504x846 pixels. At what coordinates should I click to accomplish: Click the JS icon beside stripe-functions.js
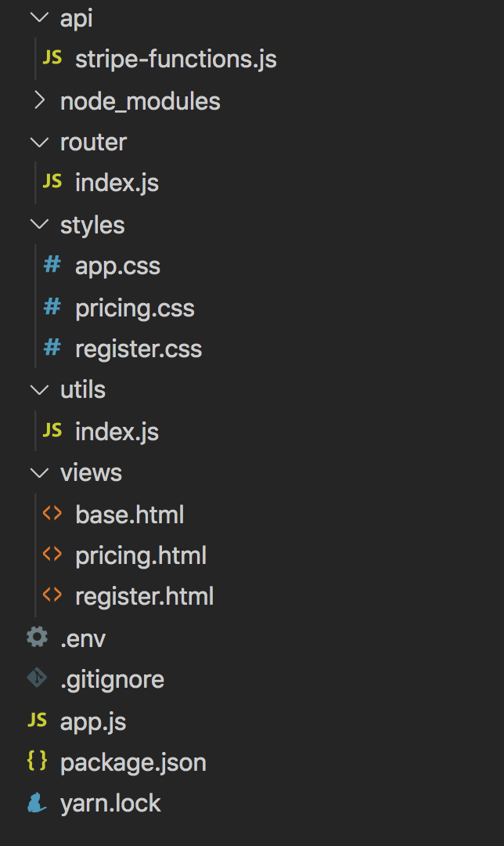point(52,59)
